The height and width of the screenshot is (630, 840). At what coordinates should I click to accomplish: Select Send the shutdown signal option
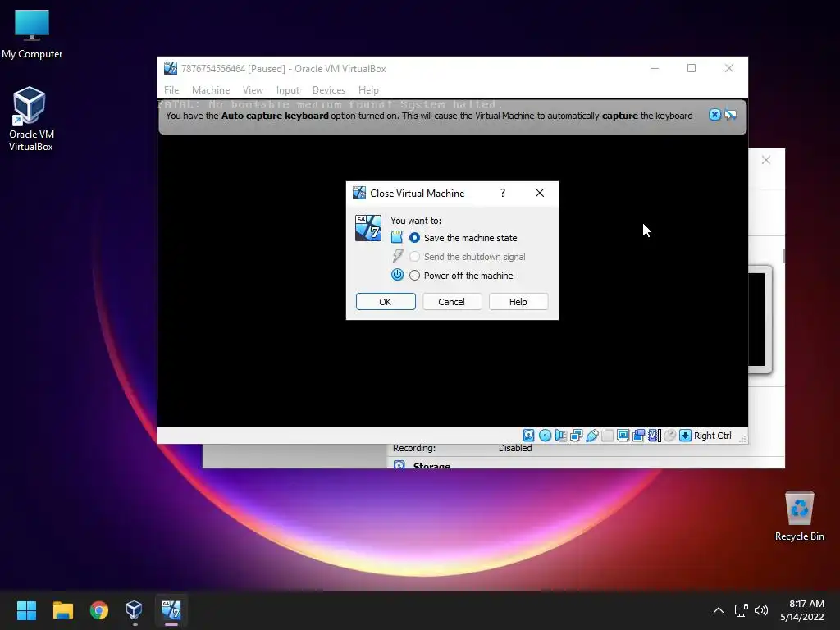pyautogui.click(x=467, y=257)
